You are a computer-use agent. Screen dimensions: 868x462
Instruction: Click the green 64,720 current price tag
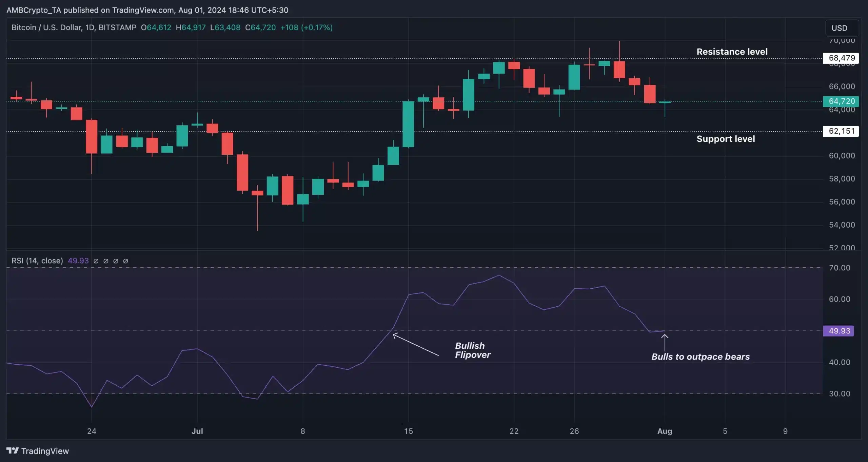(841, 101)
